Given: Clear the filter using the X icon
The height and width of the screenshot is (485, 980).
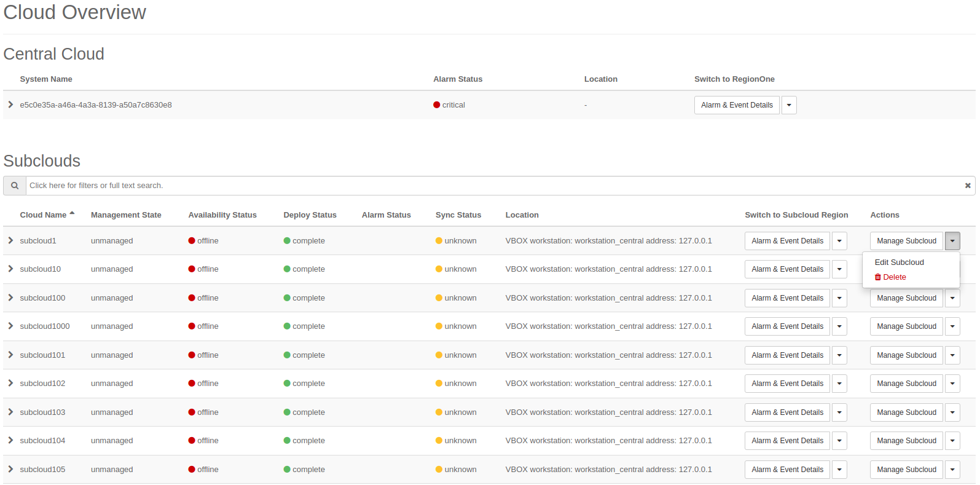Looking at the screenshot, I should pos(968,186).
